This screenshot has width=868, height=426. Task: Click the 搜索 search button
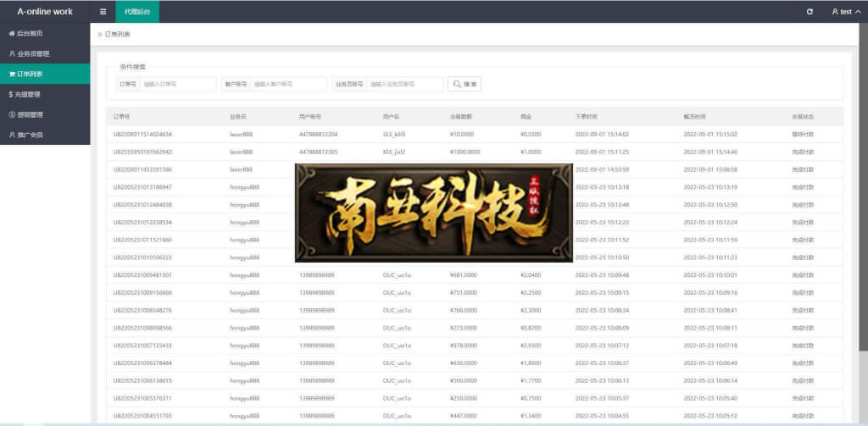click(465, 84)
